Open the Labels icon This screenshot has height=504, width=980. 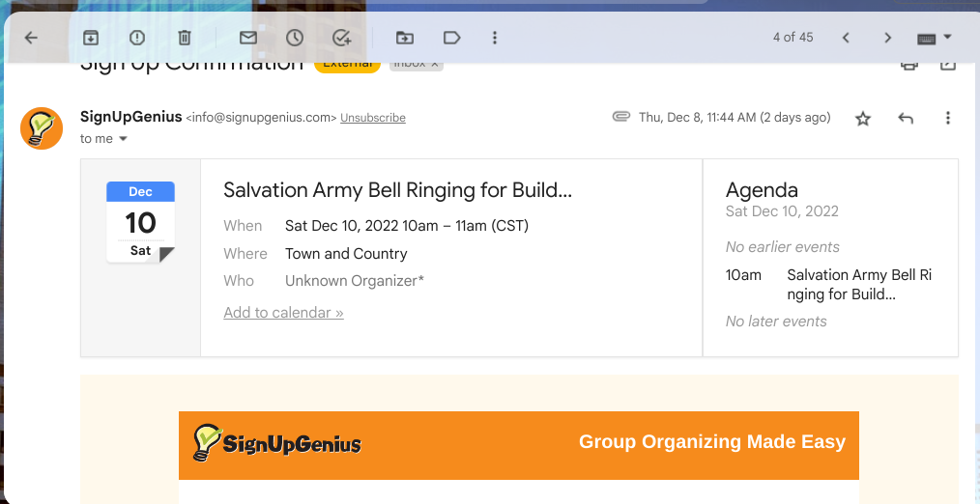coord(451,38)
